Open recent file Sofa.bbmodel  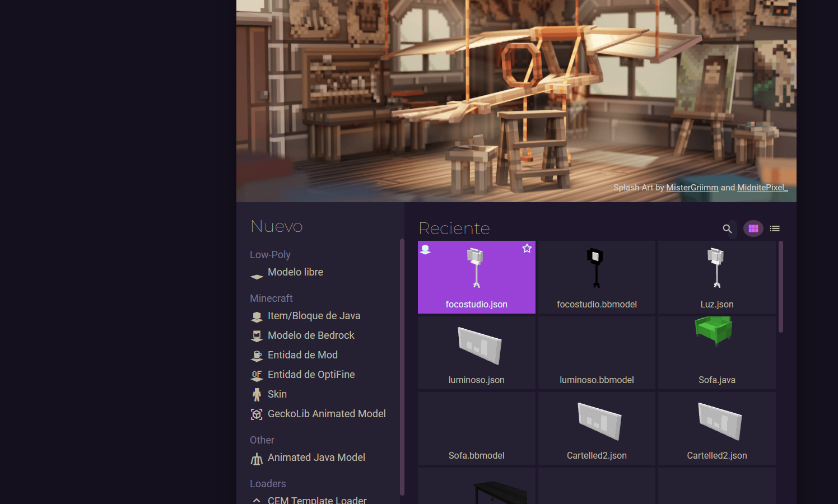click(477, 428)
